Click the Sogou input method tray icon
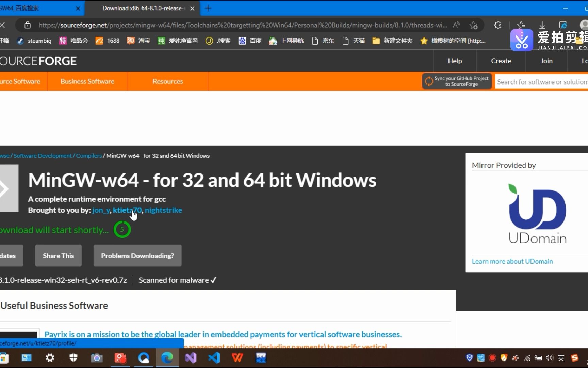This screenshot has width=588, height=368. [575, 358]
